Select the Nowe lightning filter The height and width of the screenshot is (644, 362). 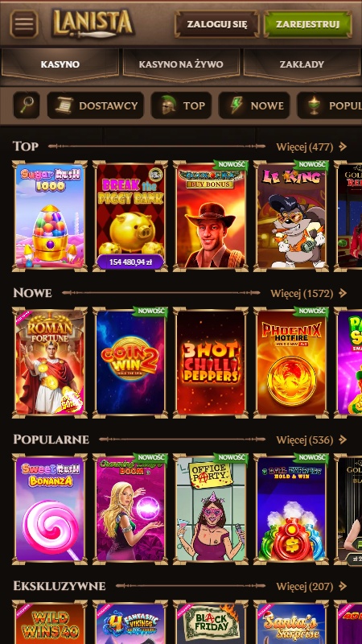click(254, 105)
